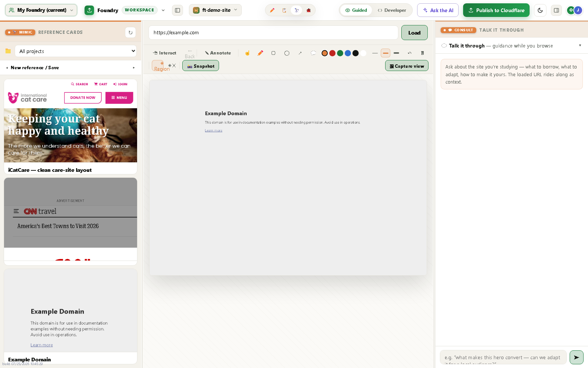Click the CONSULT tab badge

pyautogui.click(x=459, y=30)
